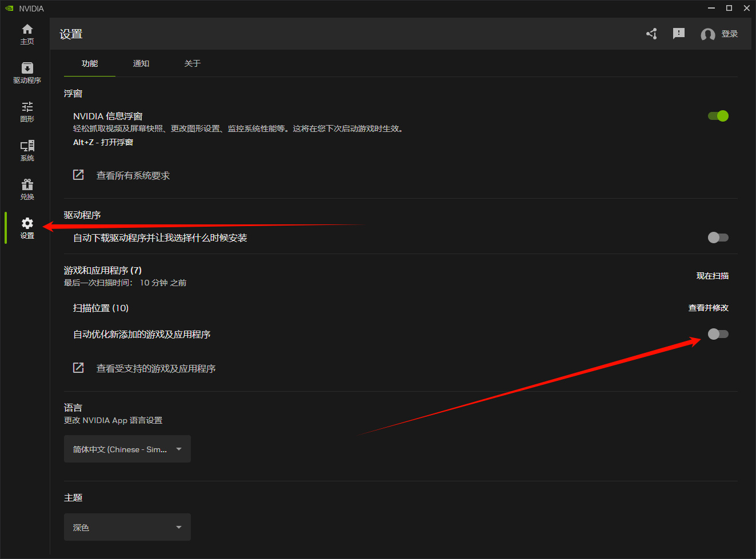756x559 pixels.
Task: Click external link icon beside 查看受支持的游戏及应用程序
Action: (x=78, y=368)
